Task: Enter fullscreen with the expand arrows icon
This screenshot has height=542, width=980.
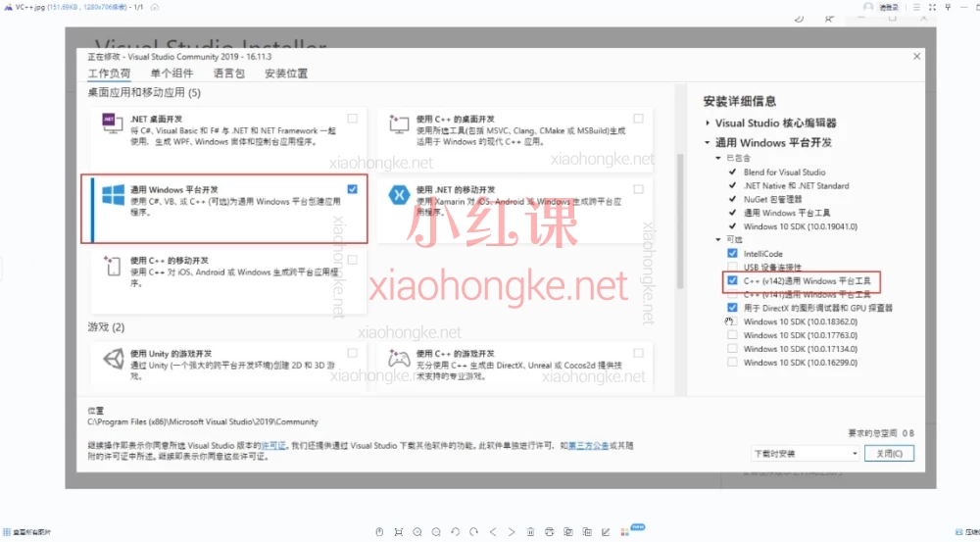Action: point(932,7)
